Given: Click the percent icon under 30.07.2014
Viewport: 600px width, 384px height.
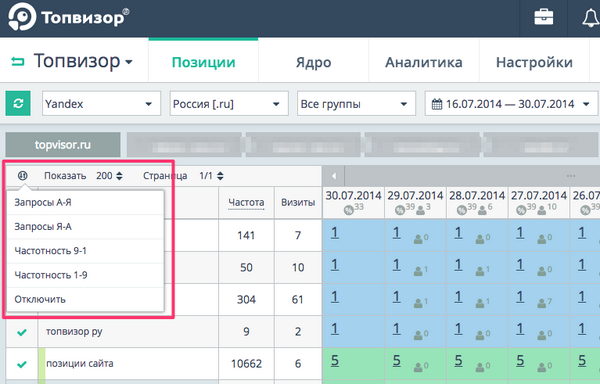Looking at the screenshot, I should click(348, 210).
